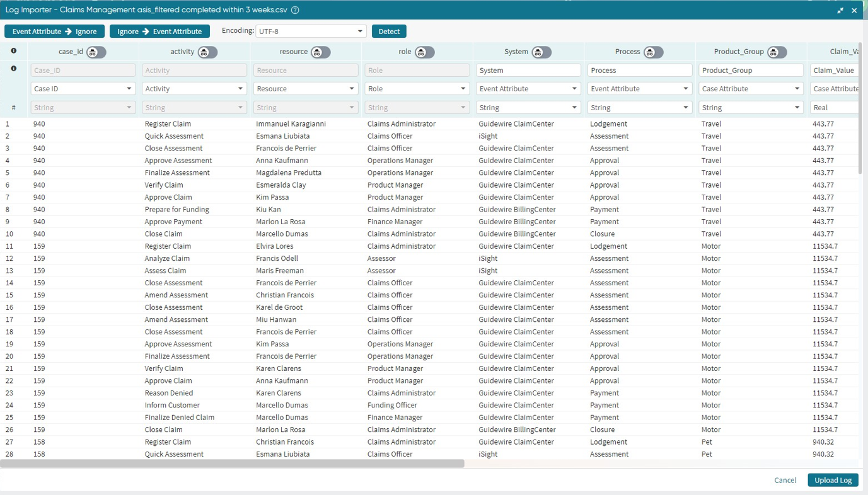
Task: Click the Event Attribute to Ignore button
Action: pos(54,31)
